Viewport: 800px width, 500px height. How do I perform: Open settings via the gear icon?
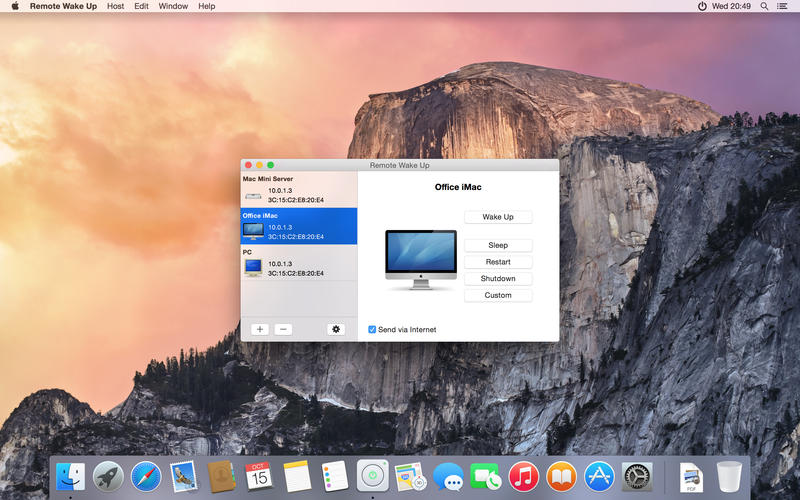tap(336, 329)
